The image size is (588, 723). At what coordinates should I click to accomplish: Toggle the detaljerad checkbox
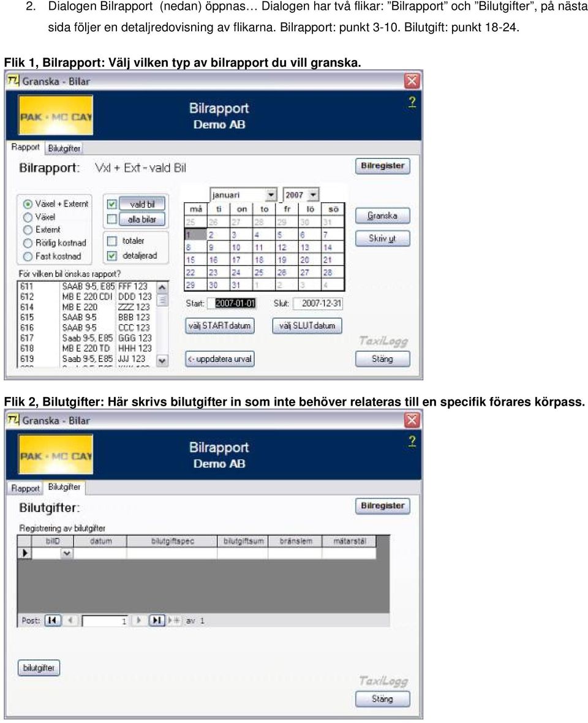(111, 255)
